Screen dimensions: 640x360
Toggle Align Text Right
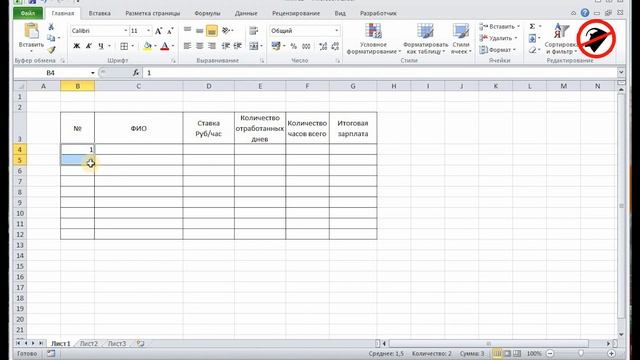tap(212, 46)
